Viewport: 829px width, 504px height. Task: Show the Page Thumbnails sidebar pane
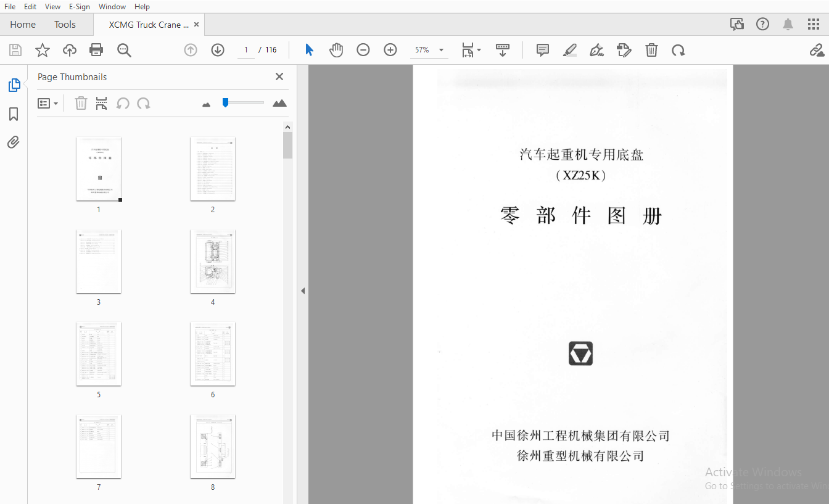tap(14, 85)
